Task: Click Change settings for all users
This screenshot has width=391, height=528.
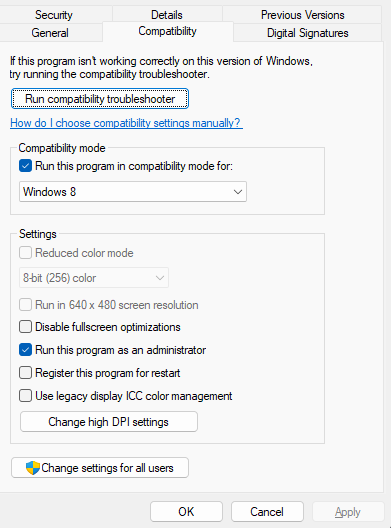Action: 100,467
